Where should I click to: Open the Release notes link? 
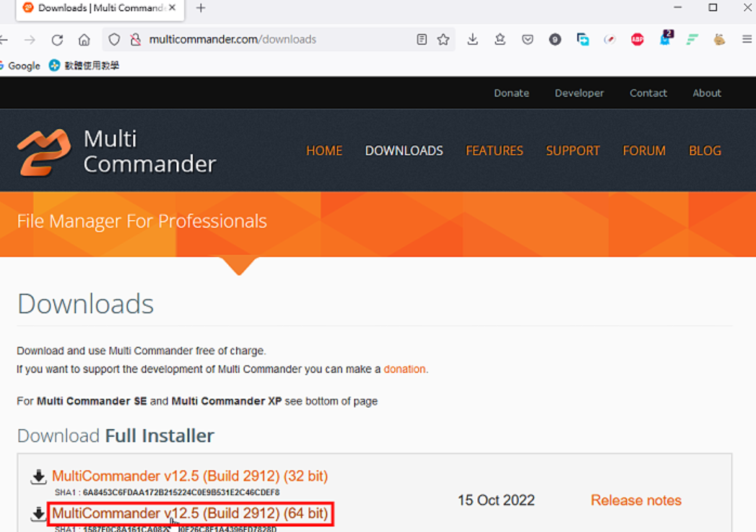click(636, 500)
